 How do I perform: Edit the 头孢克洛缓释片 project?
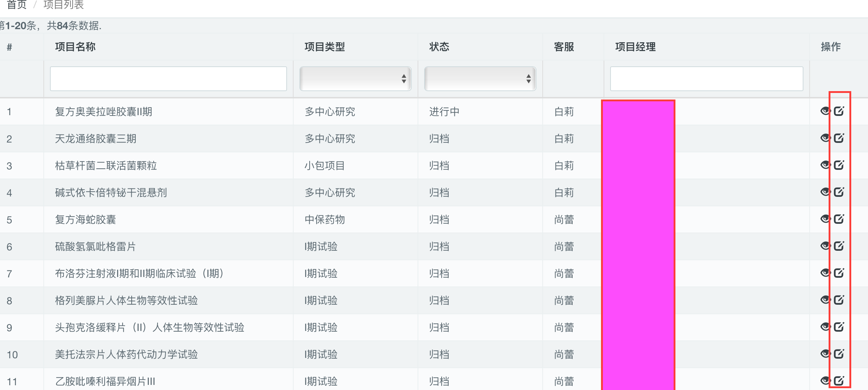839,327
